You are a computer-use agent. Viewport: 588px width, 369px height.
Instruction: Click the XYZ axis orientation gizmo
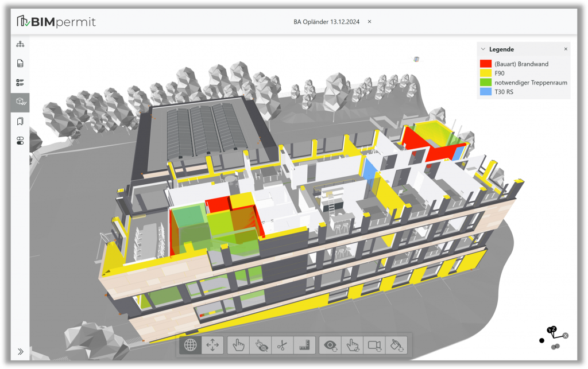553,335
